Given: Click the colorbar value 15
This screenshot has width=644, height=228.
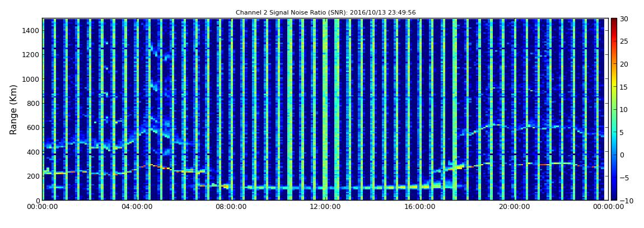Looking at the screenshot, I should point(624,87).
